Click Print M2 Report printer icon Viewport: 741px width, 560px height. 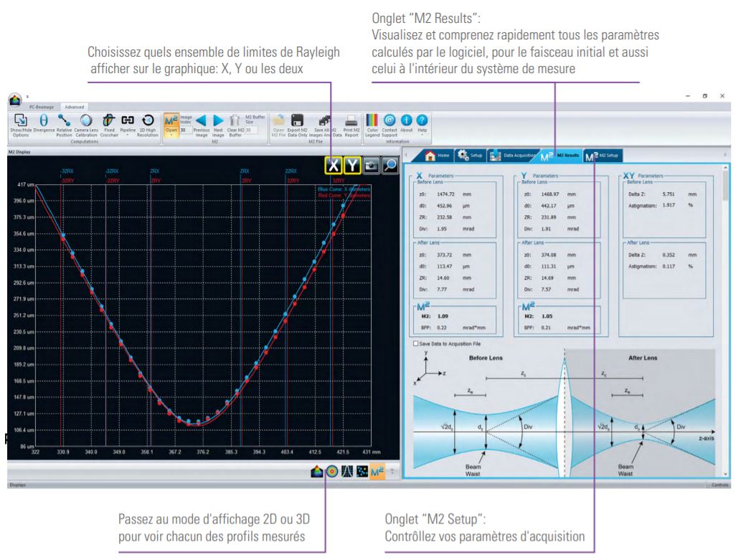coord(351,122)
